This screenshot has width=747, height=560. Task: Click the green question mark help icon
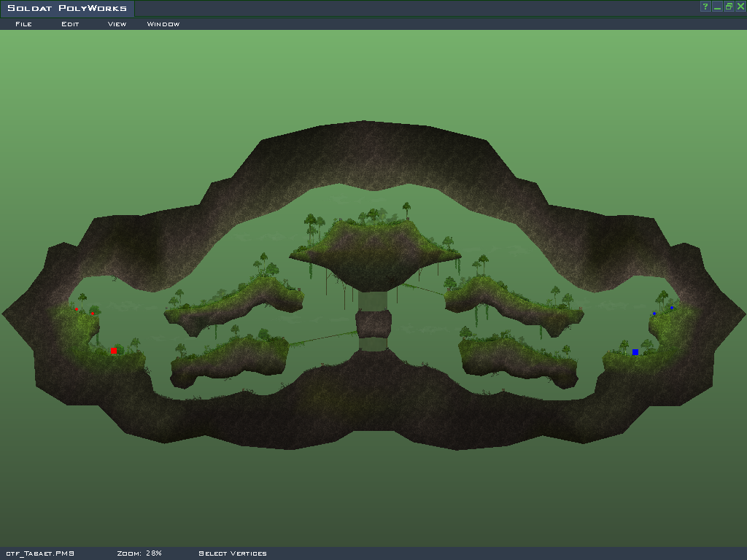[705, 7]
